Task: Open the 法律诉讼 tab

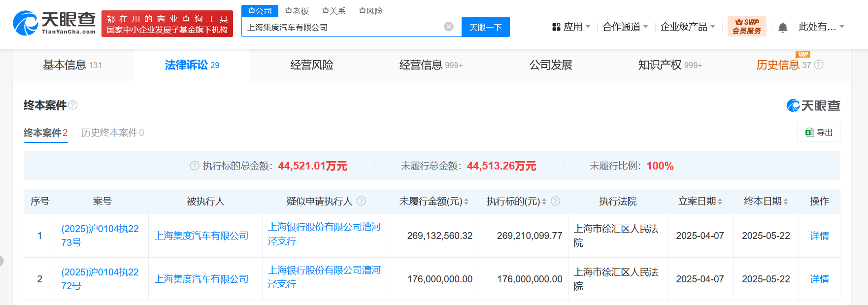Action: pos(192,65)
